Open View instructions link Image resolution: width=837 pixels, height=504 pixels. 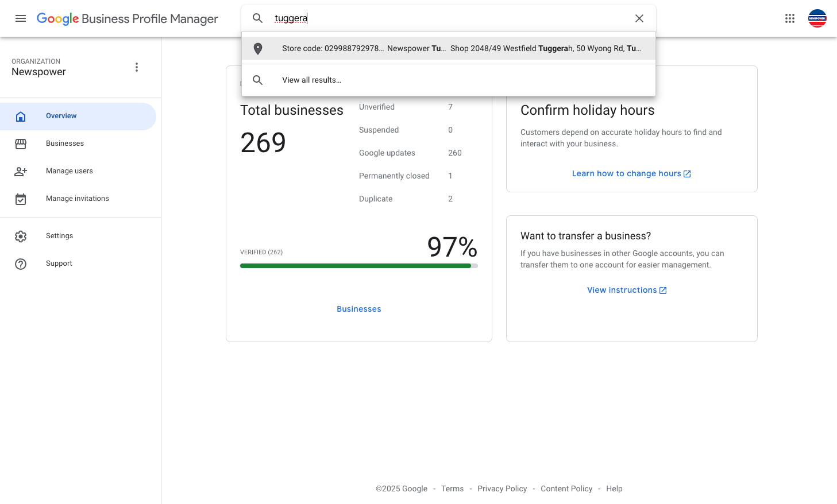tap(627, 290)
